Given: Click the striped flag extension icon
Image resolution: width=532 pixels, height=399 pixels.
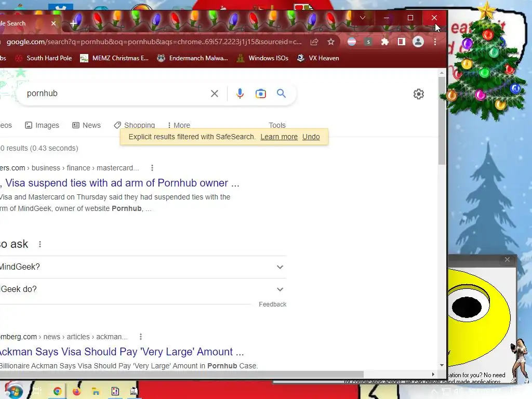Looking at the screenshot, I should point(352,42).
